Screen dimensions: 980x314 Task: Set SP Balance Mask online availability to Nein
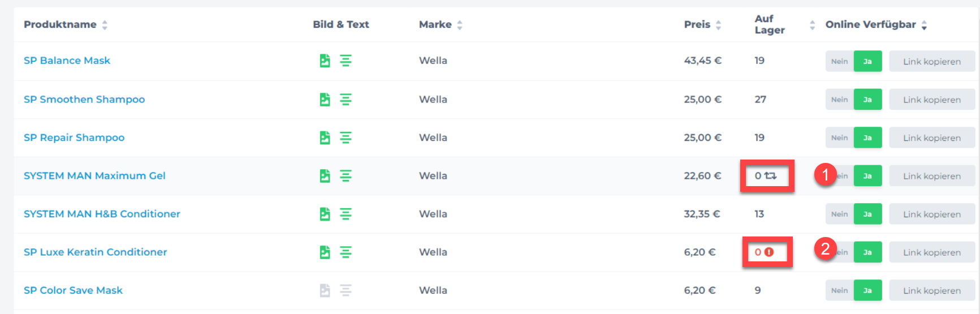coord(839,61)
